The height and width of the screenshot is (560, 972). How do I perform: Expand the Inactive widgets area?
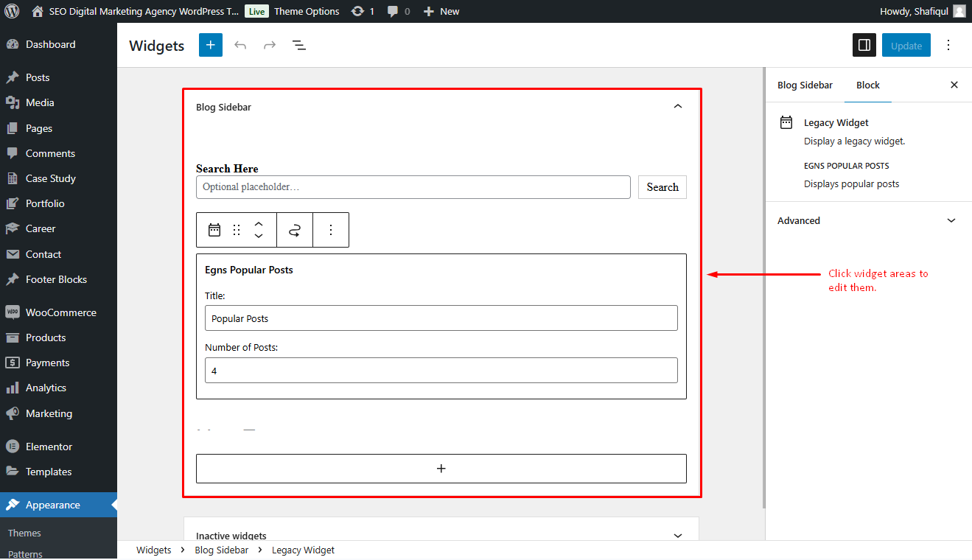tap(678, 536)
